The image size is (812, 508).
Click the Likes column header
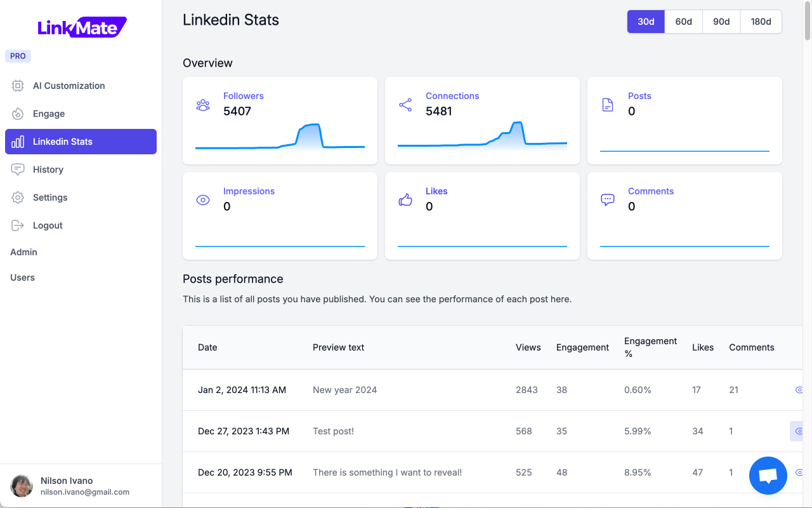pos(703,347)
